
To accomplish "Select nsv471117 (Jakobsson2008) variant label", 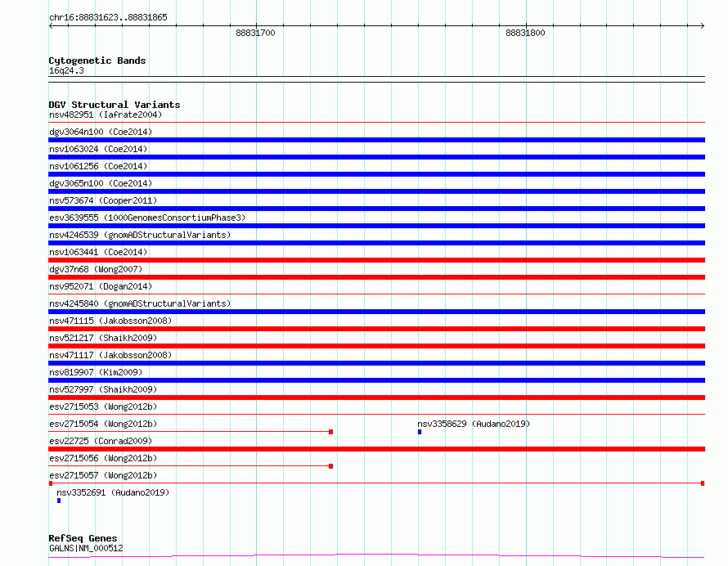I will pos(110,355).
